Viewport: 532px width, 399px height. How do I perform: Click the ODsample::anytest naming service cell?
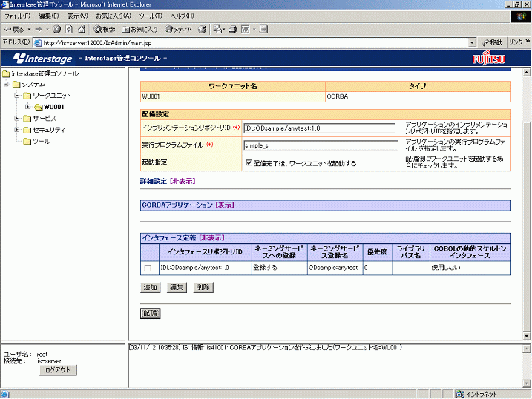pyautogui.click(x=335, y=268)
